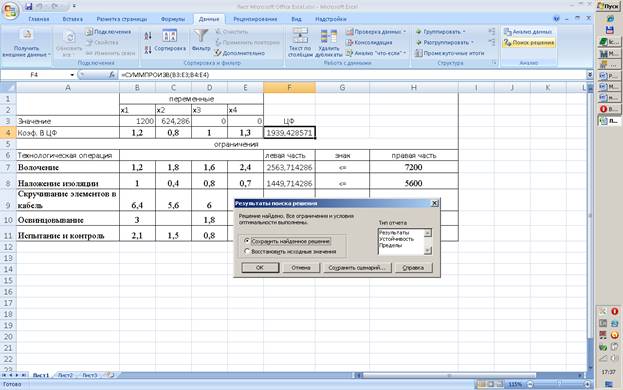Image resolution: width=623 pixels, height=390 pixels.
Task: Click Текст по столбцам icon
Action: (300, 35)
